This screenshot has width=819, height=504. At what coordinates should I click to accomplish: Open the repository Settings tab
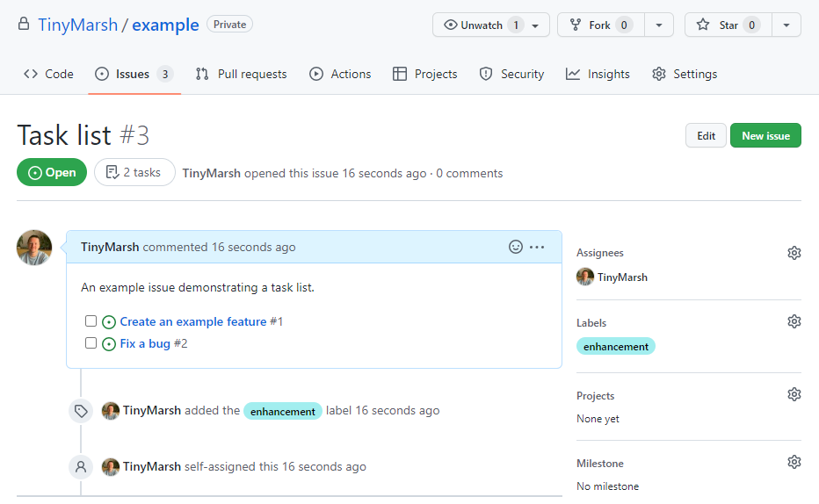tap(685, 74)
